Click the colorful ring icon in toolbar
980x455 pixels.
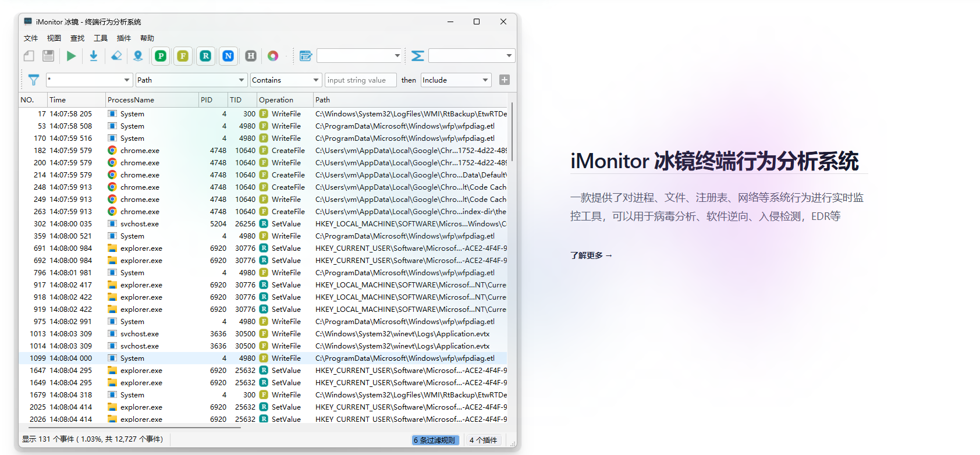coord(273,56)
